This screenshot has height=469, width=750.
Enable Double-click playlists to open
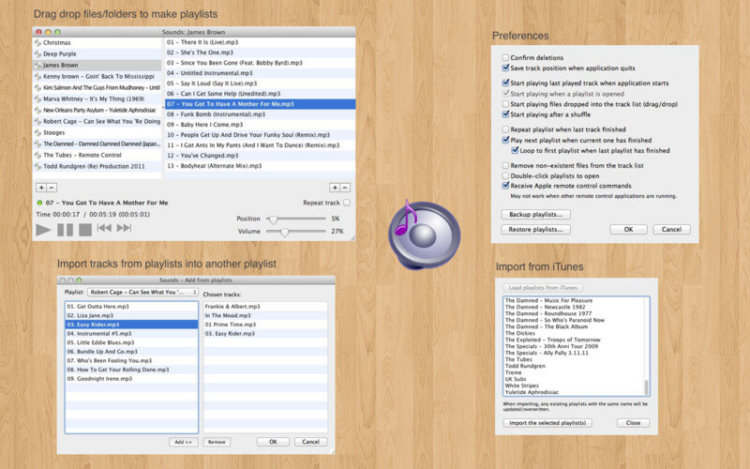[506, 175]
